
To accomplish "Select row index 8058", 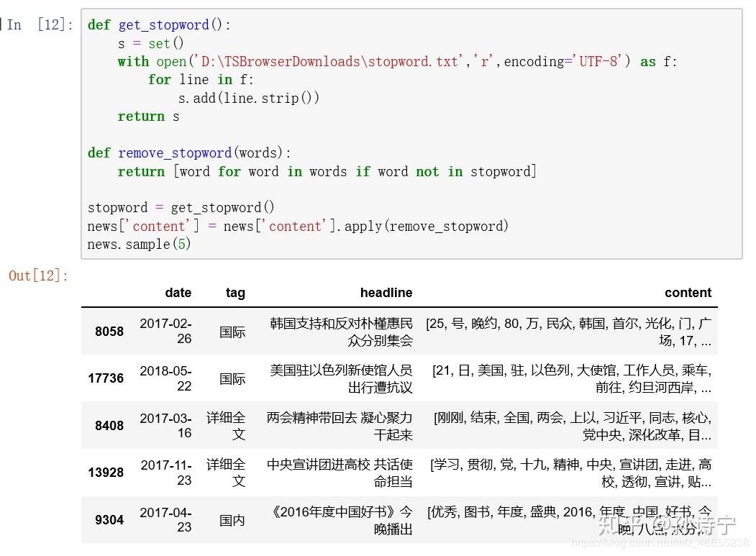I will 109,332.
